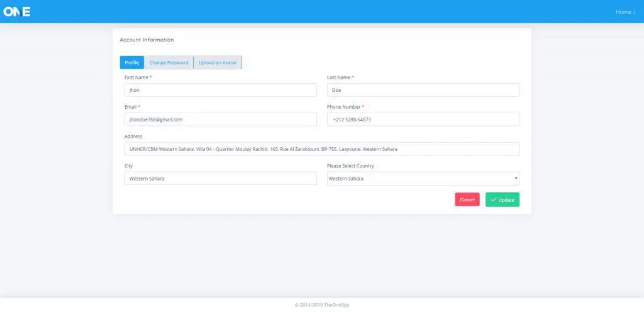The image size is (644, 312).
Task: Click the country dropdown arrow
Action: [516, 179]
